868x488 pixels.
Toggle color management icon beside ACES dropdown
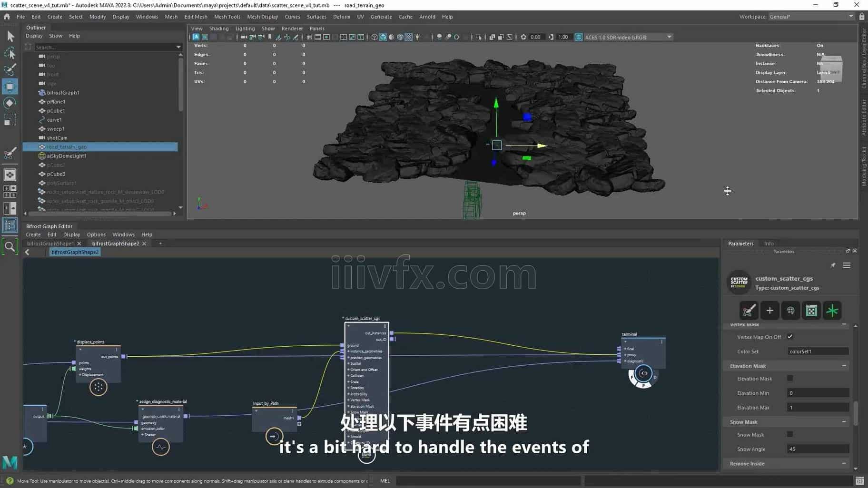(579, 37)
